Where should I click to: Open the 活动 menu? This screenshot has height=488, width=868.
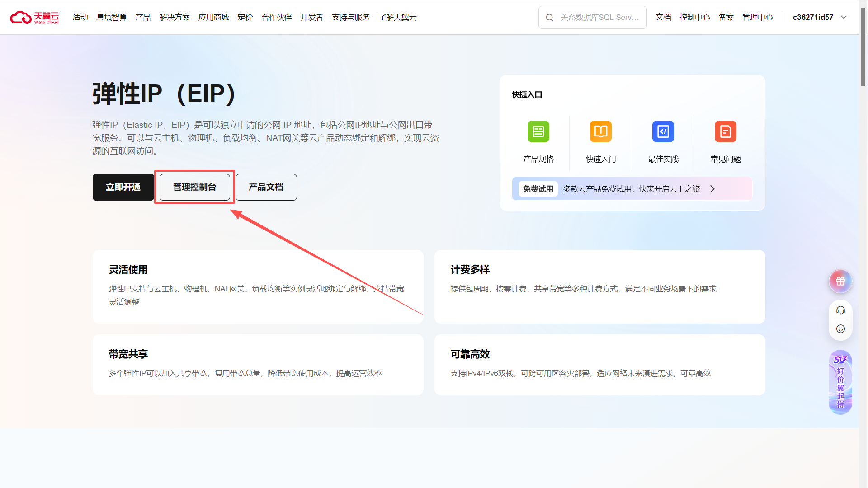click(80, 17)
